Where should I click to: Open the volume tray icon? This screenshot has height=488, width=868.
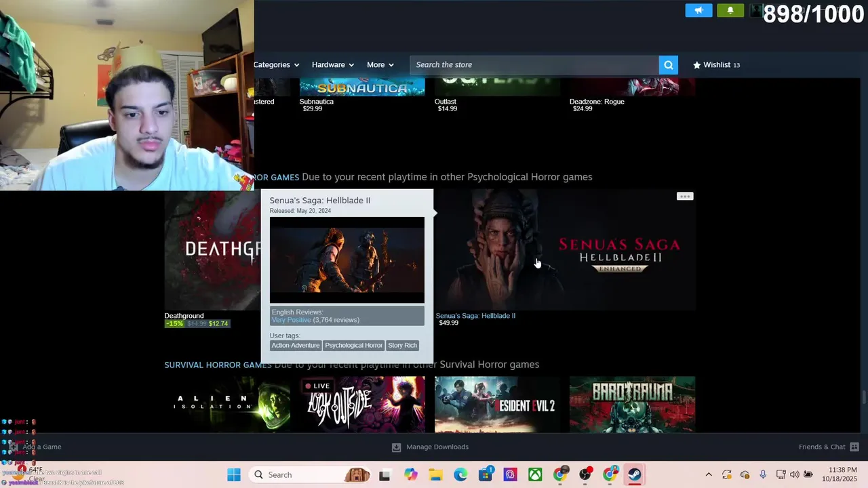click(x=795, y=475)
